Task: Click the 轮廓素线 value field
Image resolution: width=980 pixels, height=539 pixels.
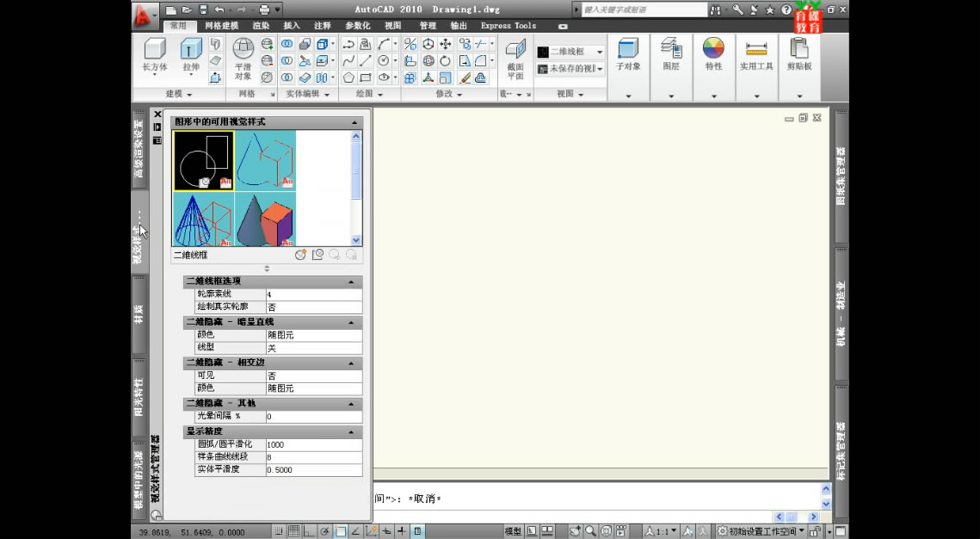Action: 314,294
